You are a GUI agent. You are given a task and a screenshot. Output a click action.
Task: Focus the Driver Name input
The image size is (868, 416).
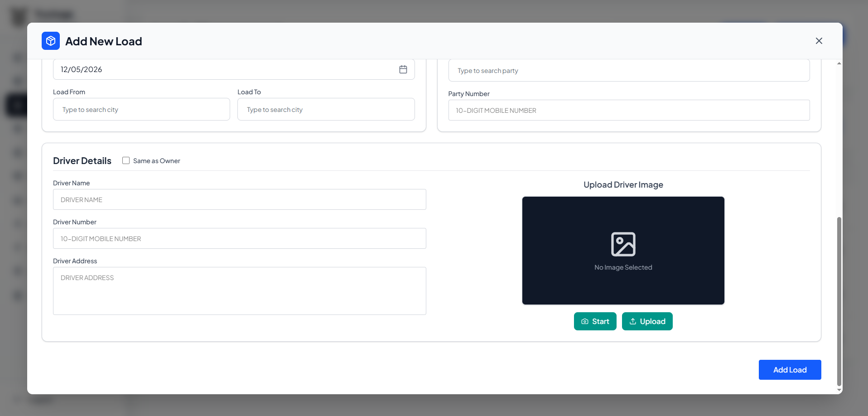click(x=240, y=199)
